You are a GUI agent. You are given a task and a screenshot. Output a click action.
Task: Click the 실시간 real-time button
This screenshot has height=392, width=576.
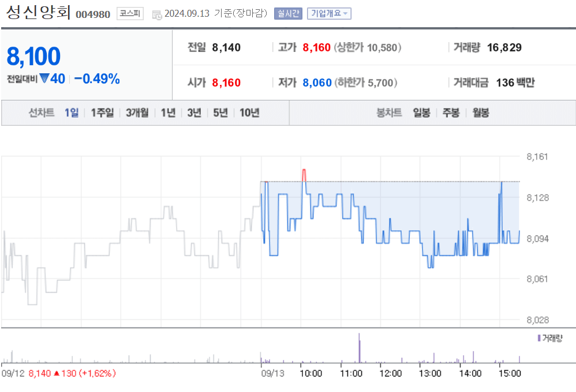pos(288,14)
